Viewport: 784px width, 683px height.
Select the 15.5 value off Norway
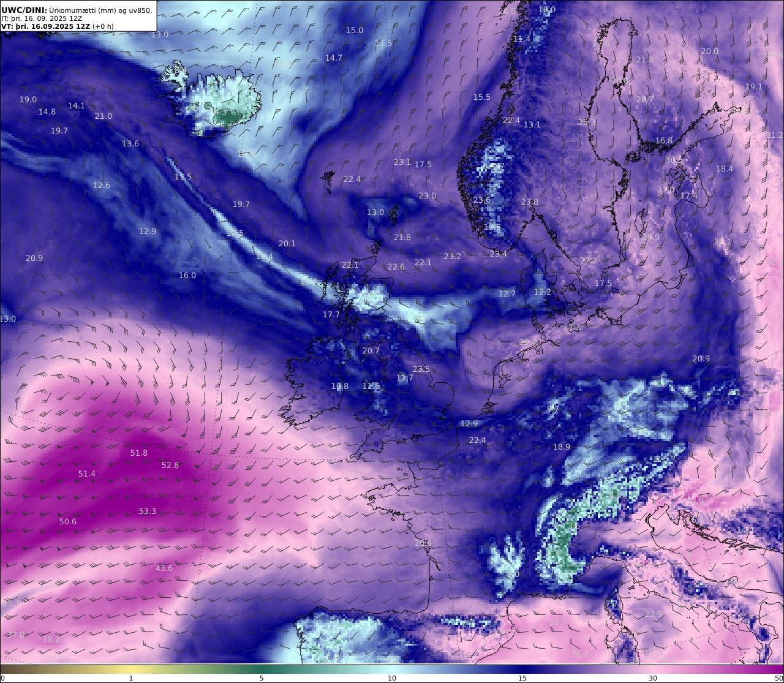[x=482, y=97]
